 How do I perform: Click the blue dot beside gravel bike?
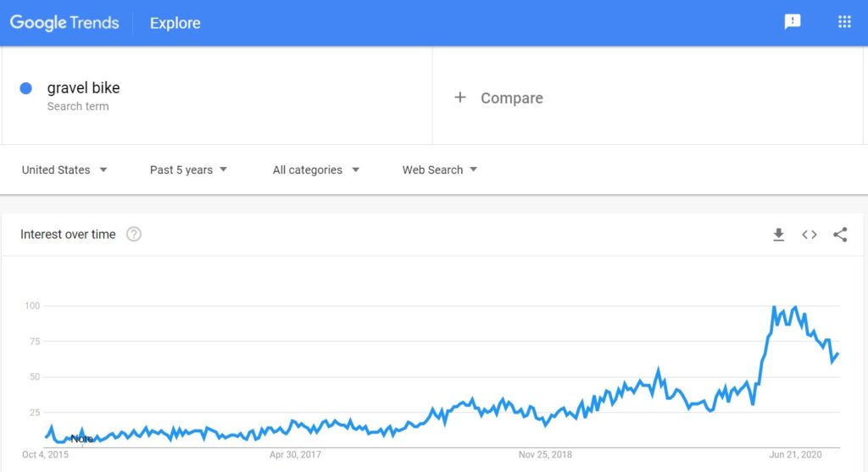(25, 88)
